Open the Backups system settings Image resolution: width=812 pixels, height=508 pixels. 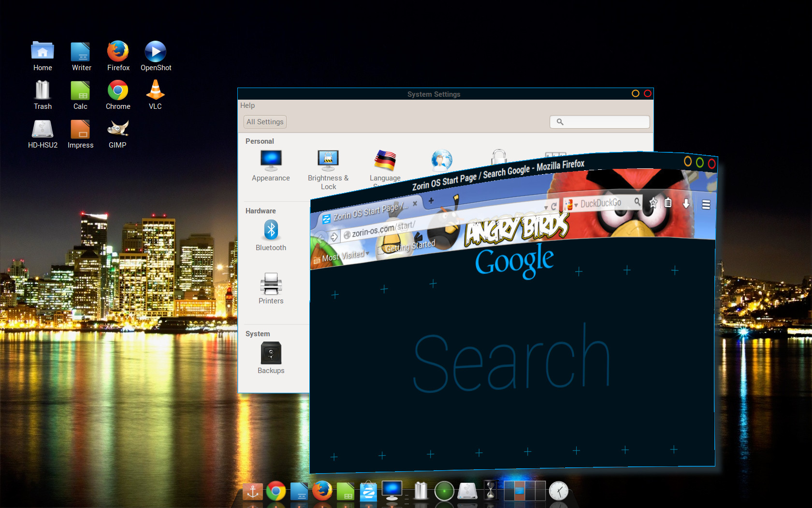click(x=271, y=358)
